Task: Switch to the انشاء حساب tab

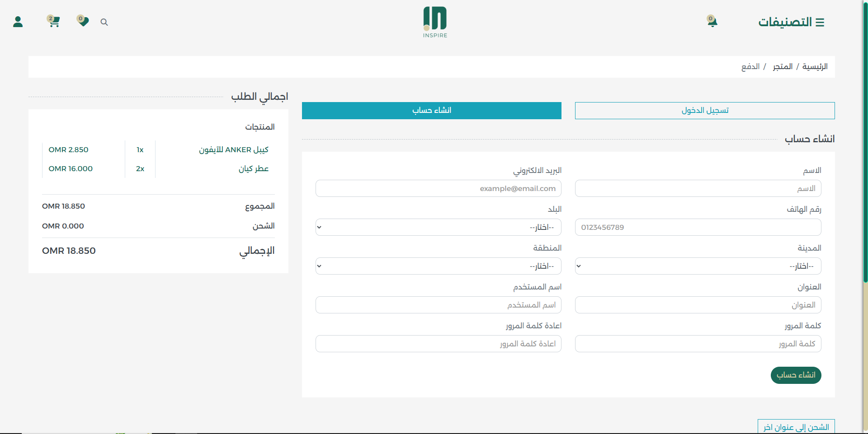Action: click(431, 111)
